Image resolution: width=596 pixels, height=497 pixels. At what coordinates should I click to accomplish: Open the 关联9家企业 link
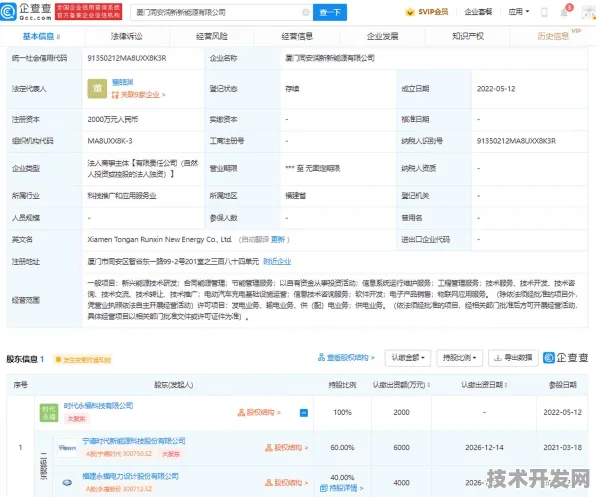[x=139, y=95]
